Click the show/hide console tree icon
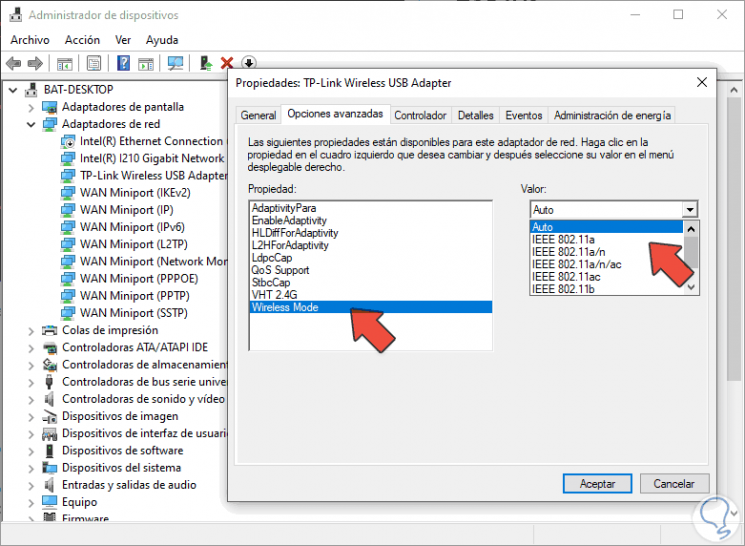Screen dimensions: 745x546 coord(65,63)
